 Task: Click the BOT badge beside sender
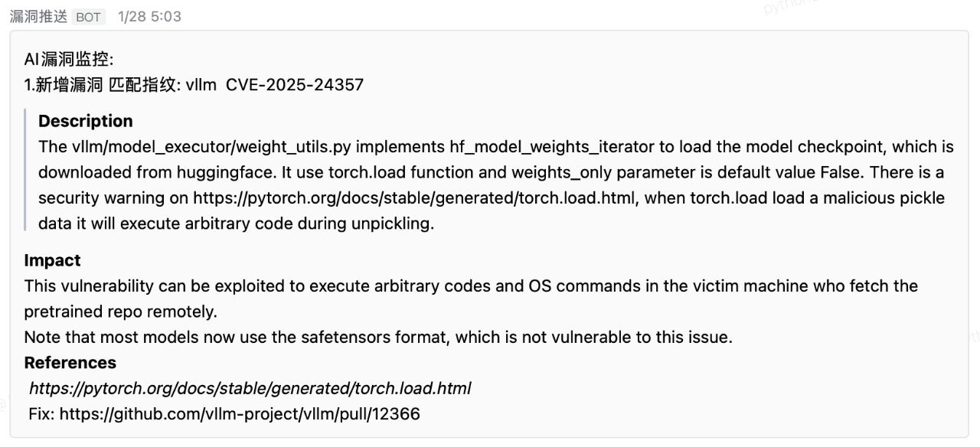pos(89,17)
